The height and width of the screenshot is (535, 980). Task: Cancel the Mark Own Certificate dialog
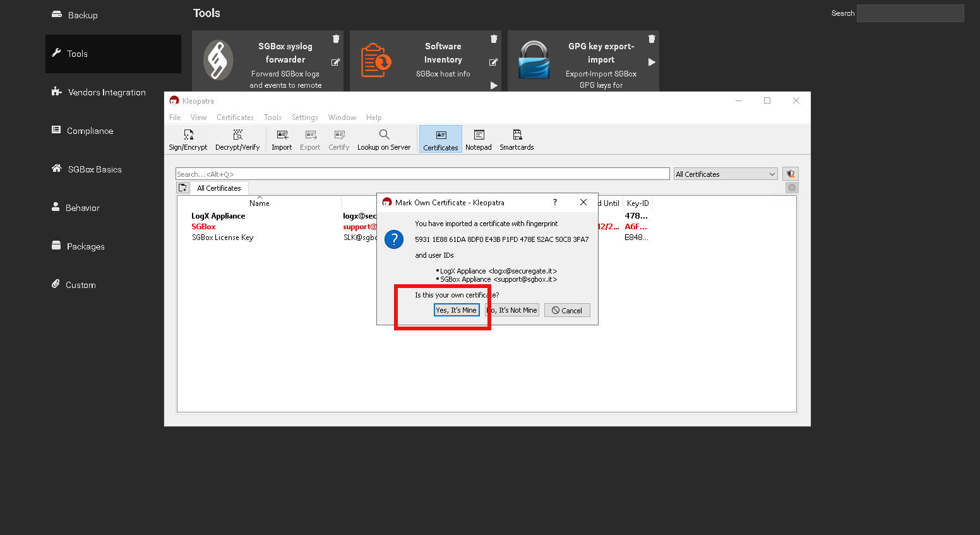pos(567,310)
